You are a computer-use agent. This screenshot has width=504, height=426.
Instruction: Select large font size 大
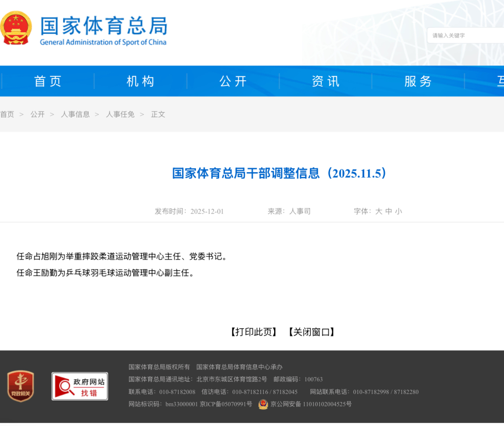pyautogui.click(x=380, y=211)
